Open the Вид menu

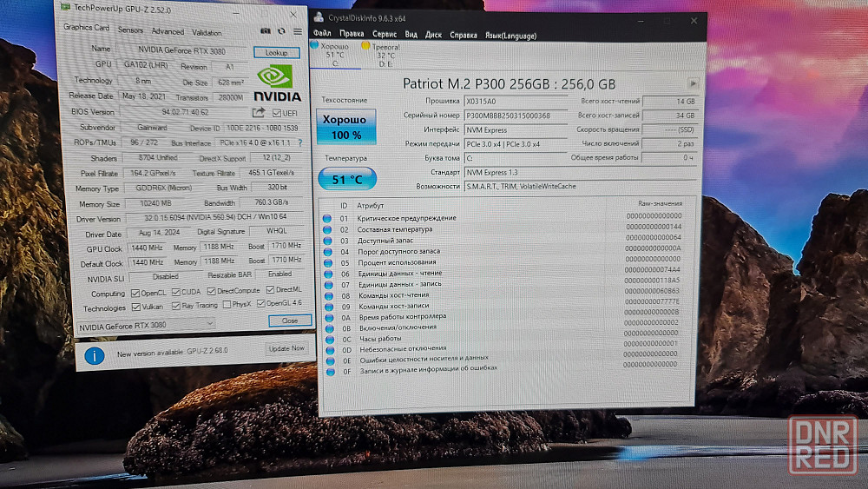pyautogui.click(x=411, y=35)
